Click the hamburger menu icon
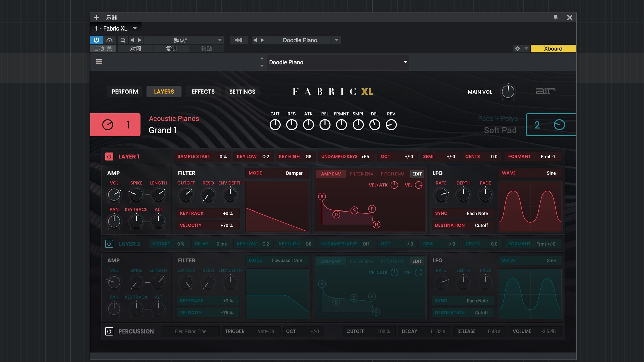 click(99, 62)
